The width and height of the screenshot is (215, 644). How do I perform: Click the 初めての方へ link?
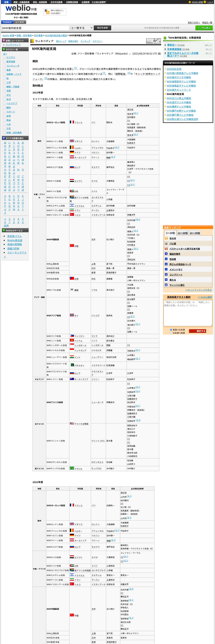tap(194, 23)
